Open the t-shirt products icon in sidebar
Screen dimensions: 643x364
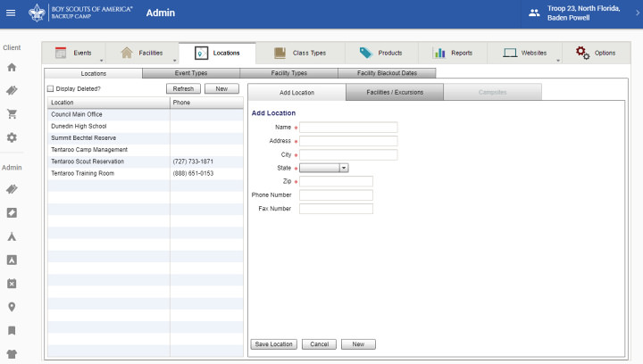[x=12, y=354]
